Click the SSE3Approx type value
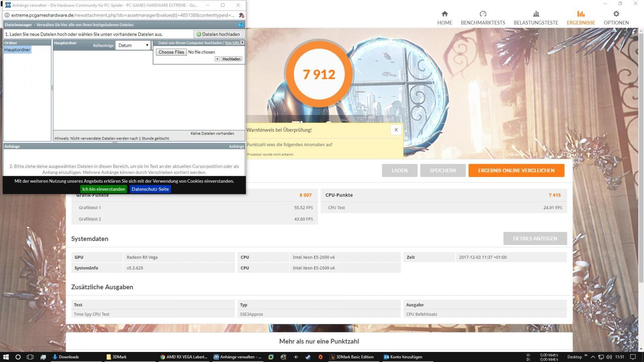 point(252,314)
